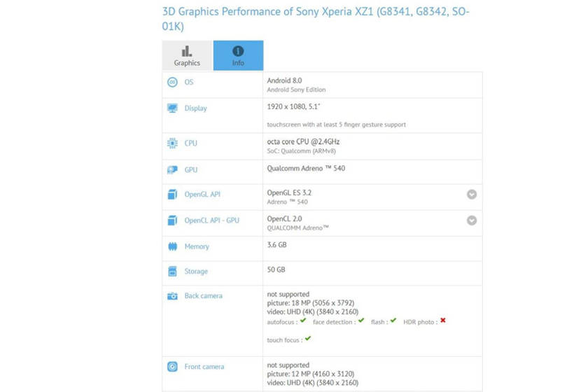
Task: Click the 18 MP (5056 x 3792) picture text
Action: pyautogui.click(x=311, y=303)
